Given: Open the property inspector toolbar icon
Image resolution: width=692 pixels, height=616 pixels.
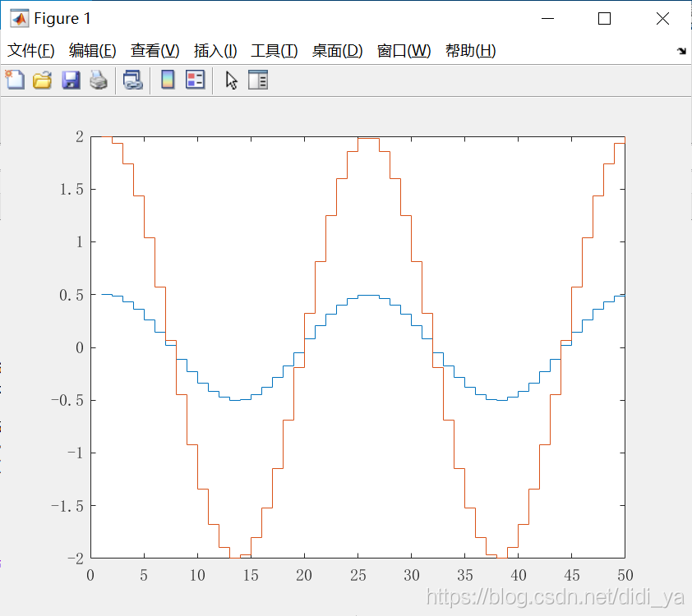Looking at the screenshot, I should [258, 80].
